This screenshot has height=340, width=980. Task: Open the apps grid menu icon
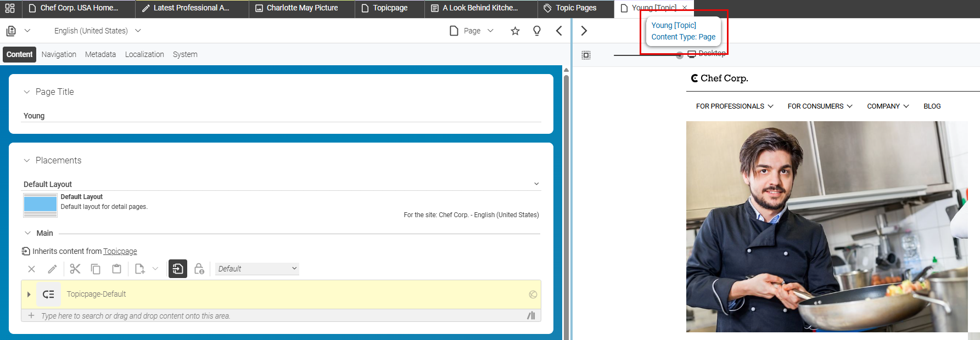point(10,8)
